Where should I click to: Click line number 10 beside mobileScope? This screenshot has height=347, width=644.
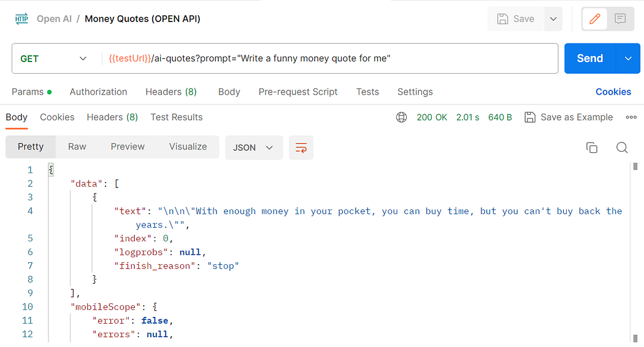coord(28,306)
